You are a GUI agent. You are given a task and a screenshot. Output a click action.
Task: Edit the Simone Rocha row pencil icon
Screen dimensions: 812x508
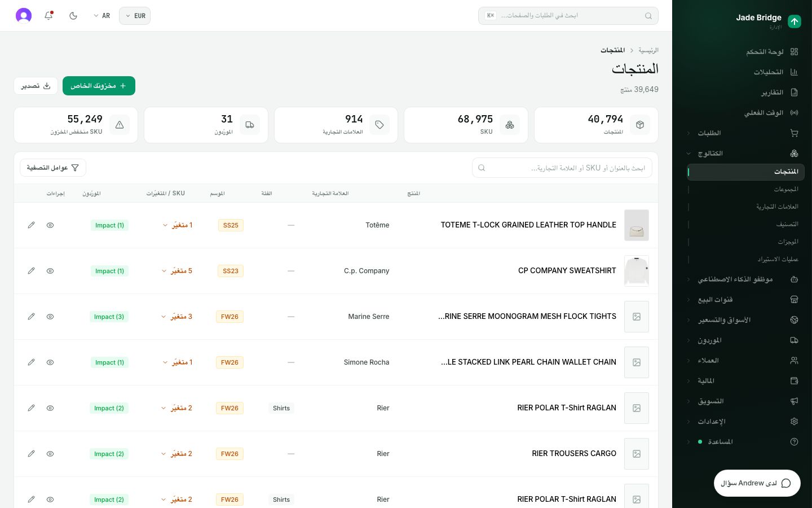coord(31,362)
